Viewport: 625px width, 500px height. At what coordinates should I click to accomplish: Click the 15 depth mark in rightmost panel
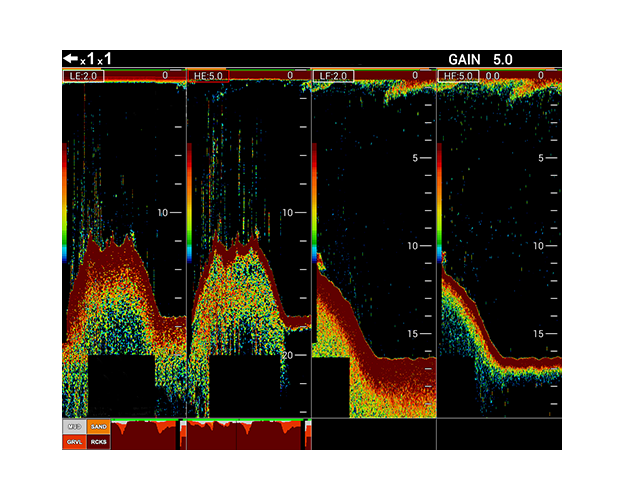(538, 333)
